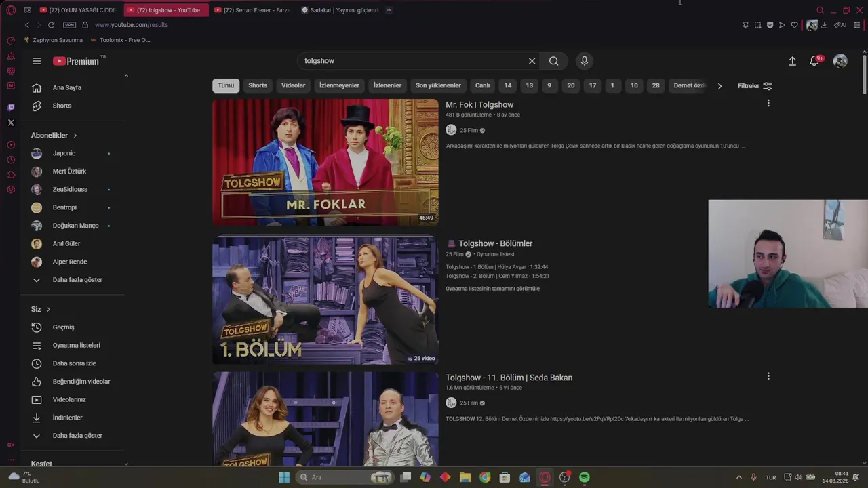Open the YouTube hamburger guide menu
Screen dimensions: 868x488
click(37, 61)
